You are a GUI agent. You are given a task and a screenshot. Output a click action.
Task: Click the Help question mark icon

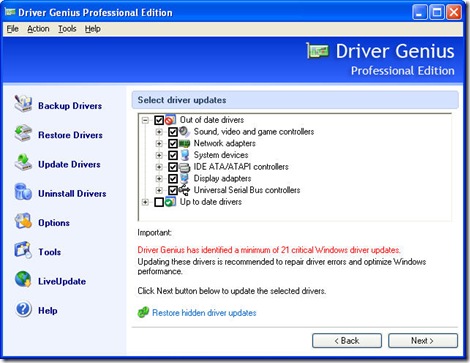(x=23, y=309)
